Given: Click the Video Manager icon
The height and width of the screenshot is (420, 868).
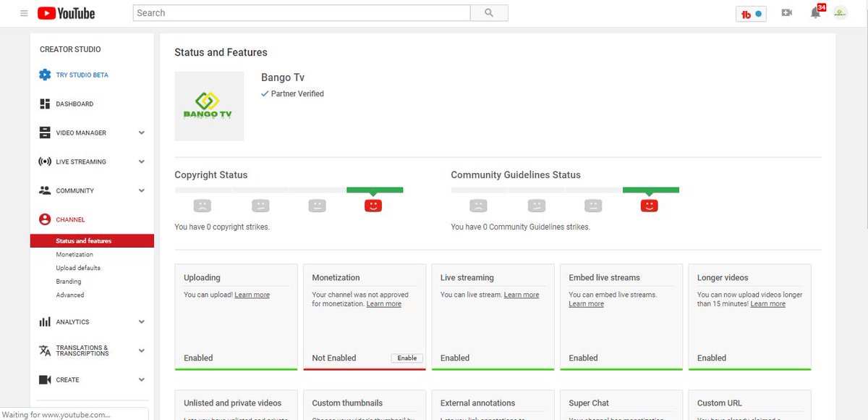Looking at the screenshot, I should click(x=45, y=133).
